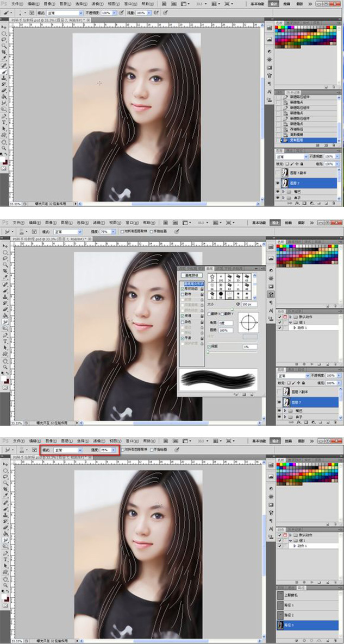This screenshot has width=344, height=644.
Task: Open the 图像 menu in the bottom screenshot
Action: 48,440
